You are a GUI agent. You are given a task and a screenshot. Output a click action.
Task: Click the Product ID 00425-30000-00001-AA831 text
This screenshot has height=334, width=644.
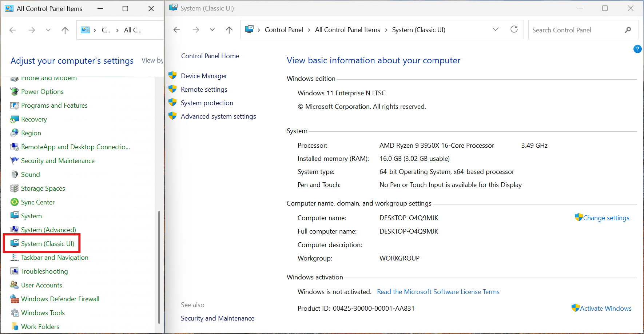tap(356, 309)
